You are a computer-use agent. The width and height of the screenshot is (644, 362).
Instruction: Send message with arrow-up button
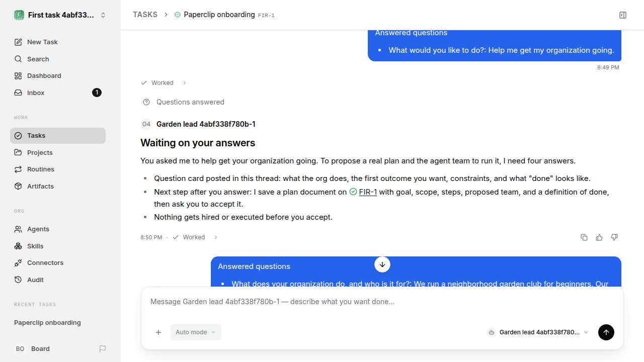pos(606,332)
